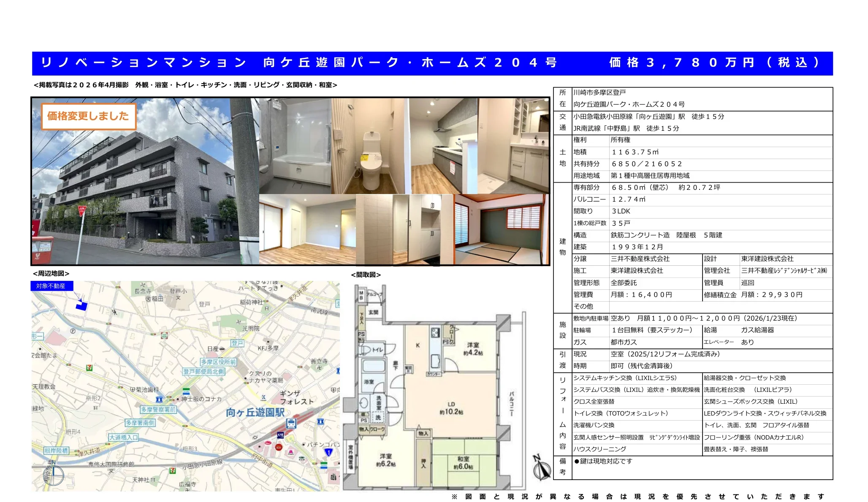Click the 6850/216052 ownership share value
The image size is (868, 502).
(x=647, y=164)
